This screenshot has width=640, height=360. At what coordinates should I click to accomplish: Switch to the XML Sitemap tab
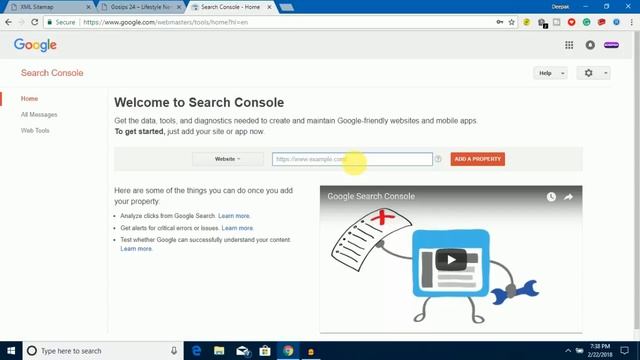coord(48,7)
